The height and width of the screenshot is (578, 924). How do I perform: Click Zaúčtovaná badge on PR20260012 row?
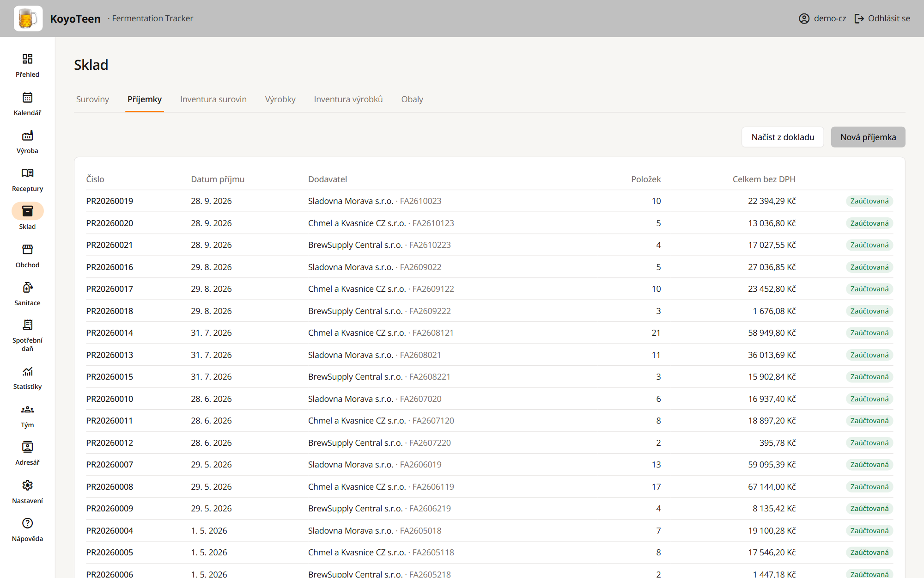(869, 443)
